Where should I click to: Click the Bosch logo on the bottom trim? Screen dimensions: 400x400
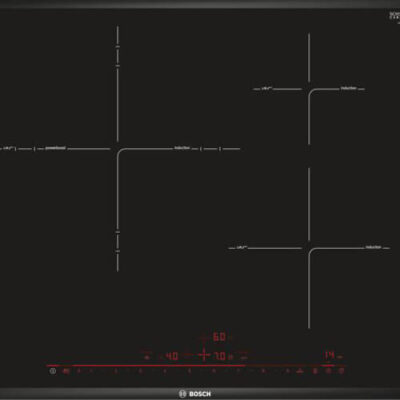click(195, 394)
